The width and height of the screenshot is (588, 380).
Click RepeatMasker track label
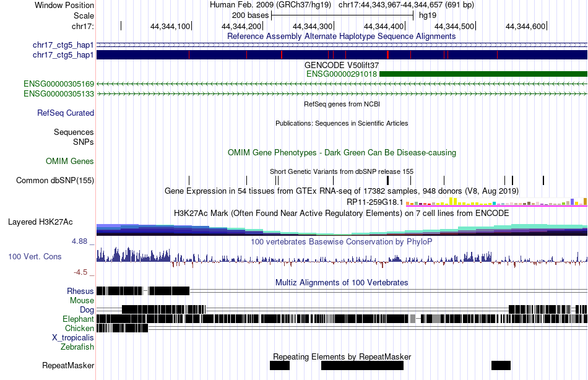(68, 365)
